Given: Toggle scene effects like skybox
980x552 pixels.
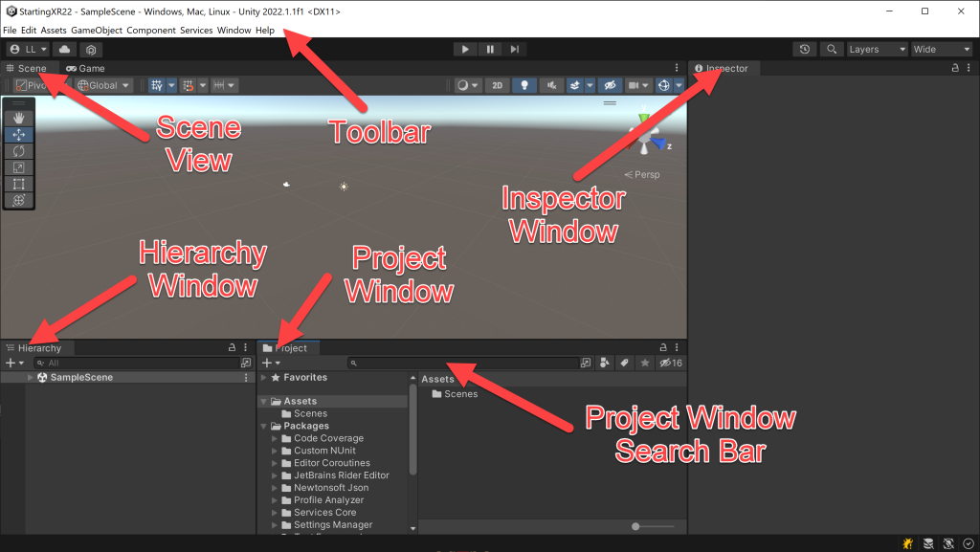Looking at the screenshot, I should click(574, 85).
